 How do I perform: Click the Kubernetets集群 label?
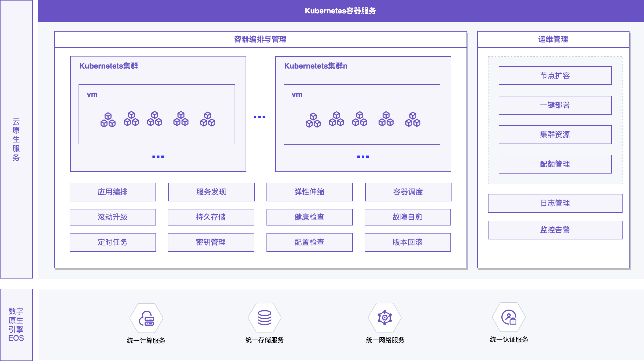pyautogui.click(x=109, y=66)
